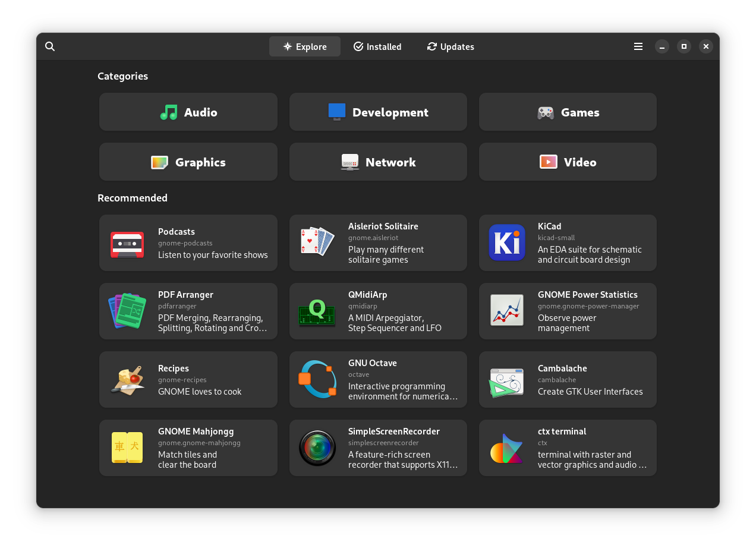Click the Network device icon
This screenshot has height=548, width=756.
(x=350, y=162)
